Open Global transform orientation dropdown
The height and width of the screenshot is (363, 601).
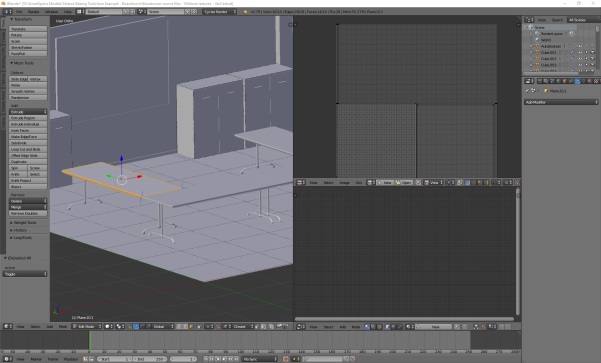coord(163,327)
